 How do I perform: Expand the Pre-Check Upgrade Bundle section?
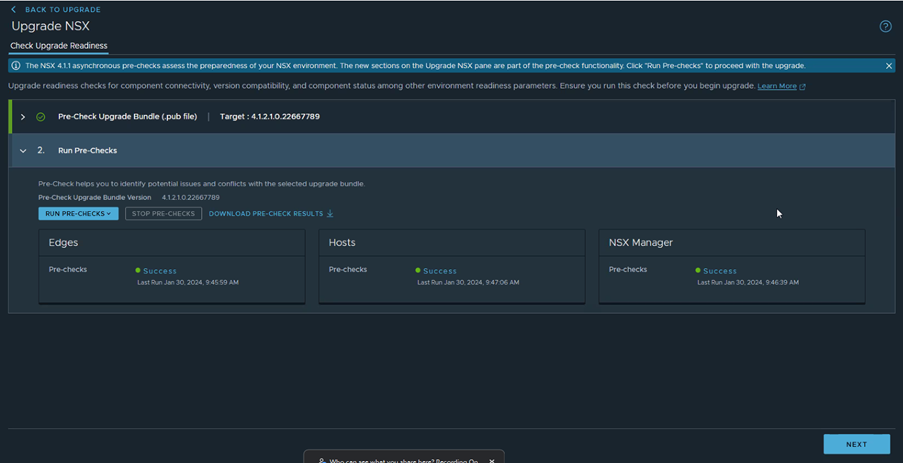(x=22, y=117)
